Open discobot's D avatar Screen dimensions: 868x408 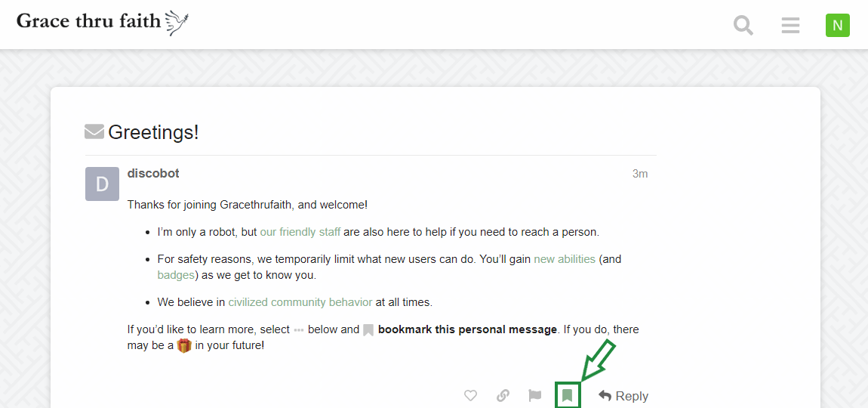(102, 184)
